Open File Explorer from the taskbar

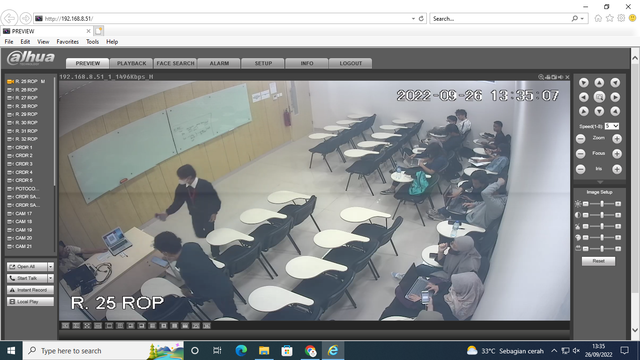tap(264, 351)
